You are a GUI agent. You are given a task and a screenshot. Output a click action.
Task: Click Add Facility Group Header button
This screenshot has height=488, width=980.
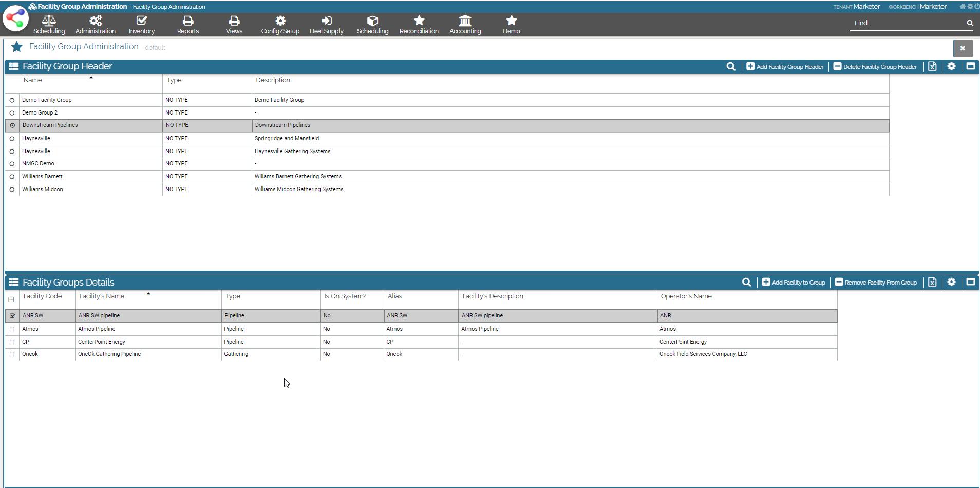[785, 67]
